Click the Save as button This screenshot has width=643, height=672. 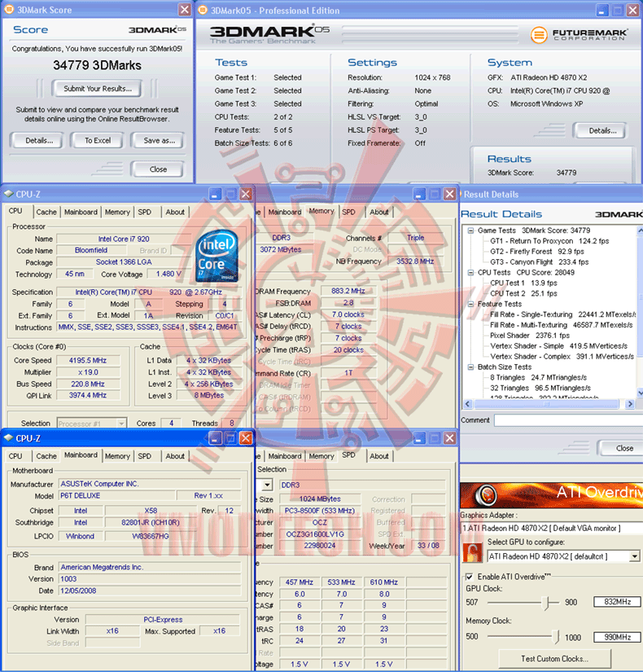pyautogui.click(x=159, y=140)
